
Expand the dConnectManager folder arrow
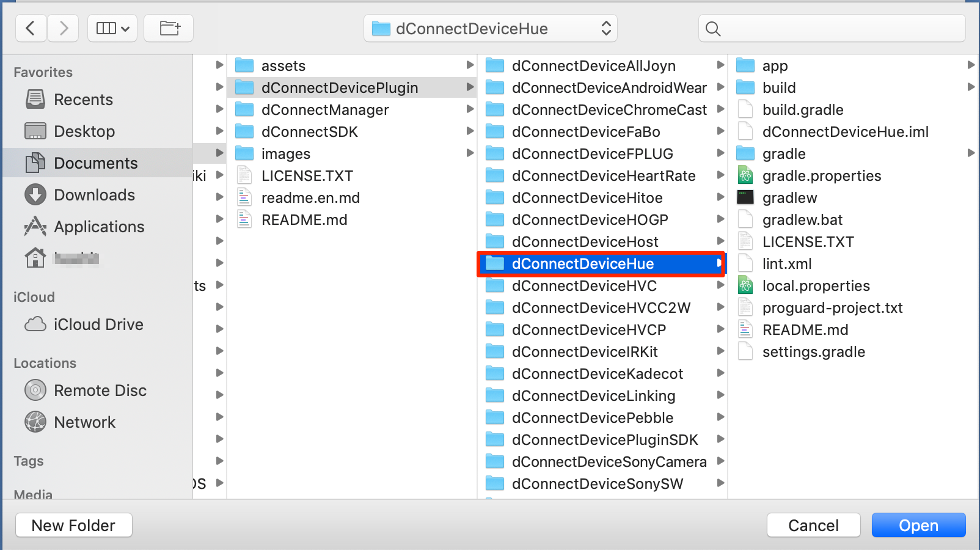point(470,109)
